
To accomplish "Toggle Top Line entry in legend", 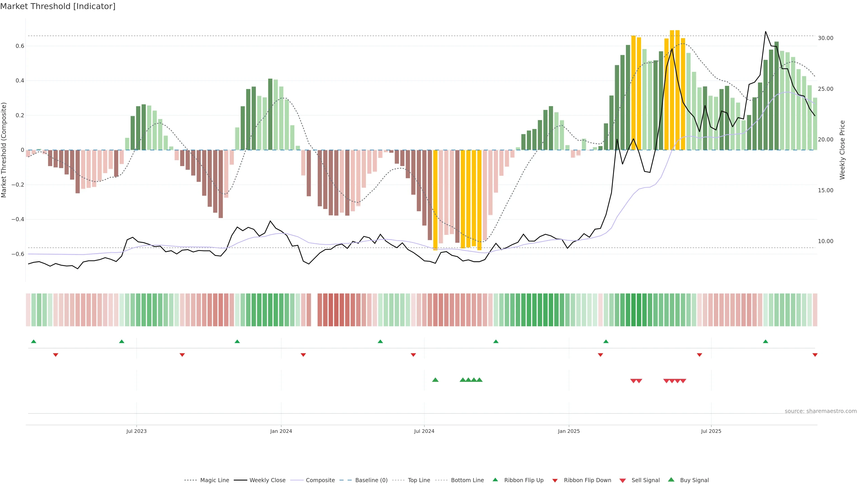I will [x=419, y=480].
